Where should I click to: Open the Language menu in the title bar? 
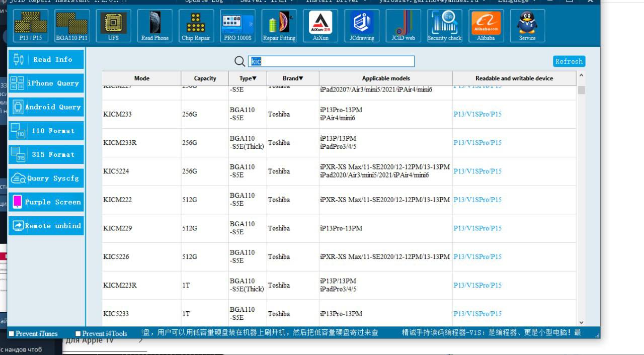pos(517,2)
